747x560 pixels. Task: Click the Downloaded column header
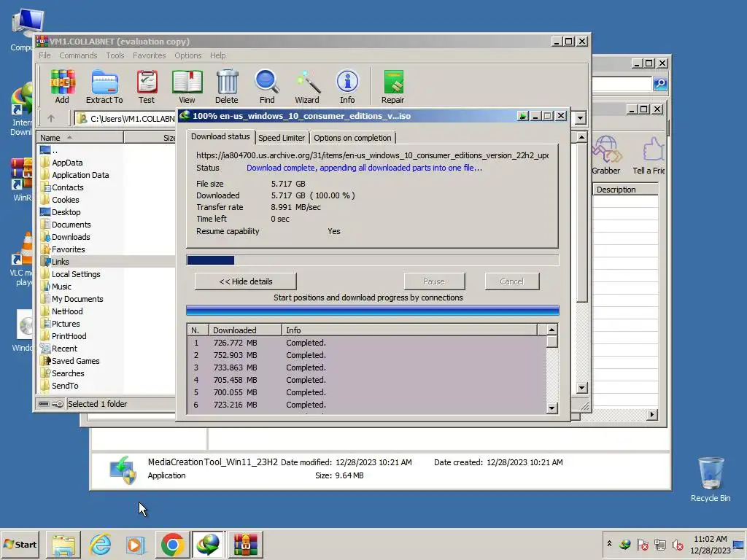(245, 330)
